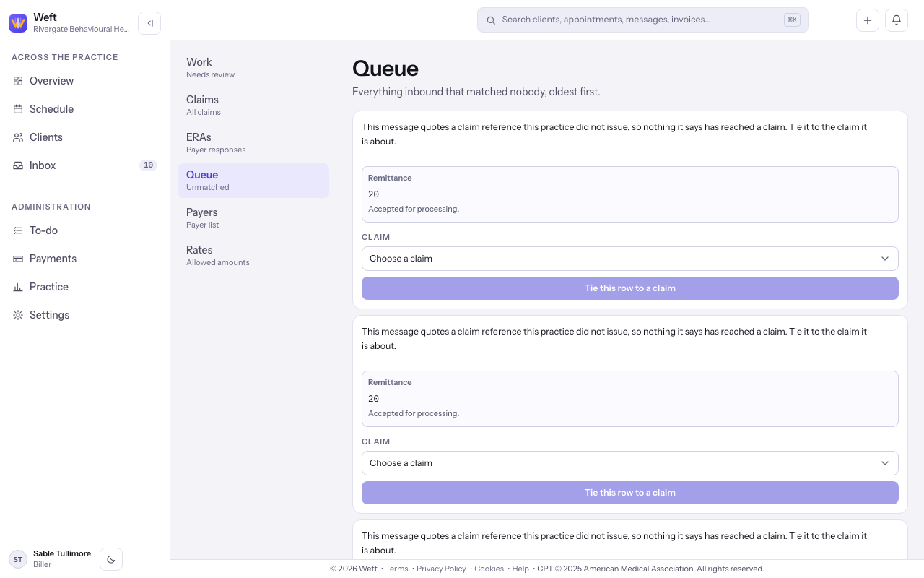Open the Claims all claims section
This screenshot has width=924, height=578.
click(253, 105)
